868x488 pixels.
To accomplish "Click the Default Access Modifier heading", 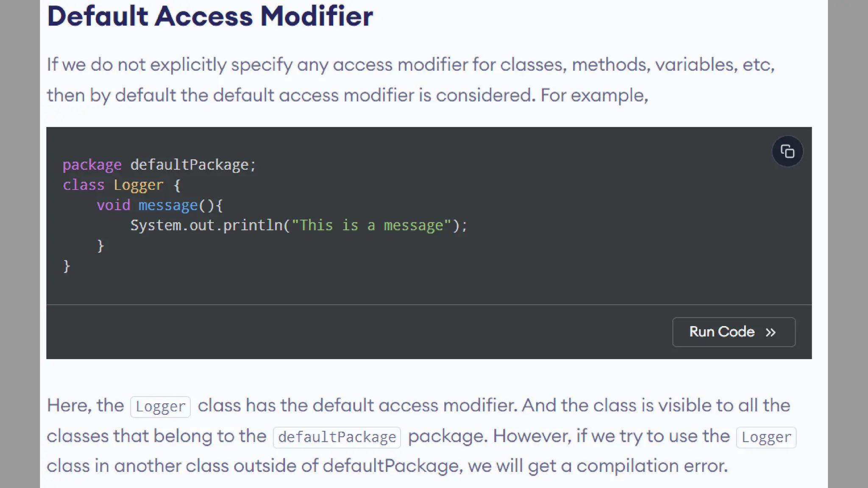I will 210,17.
